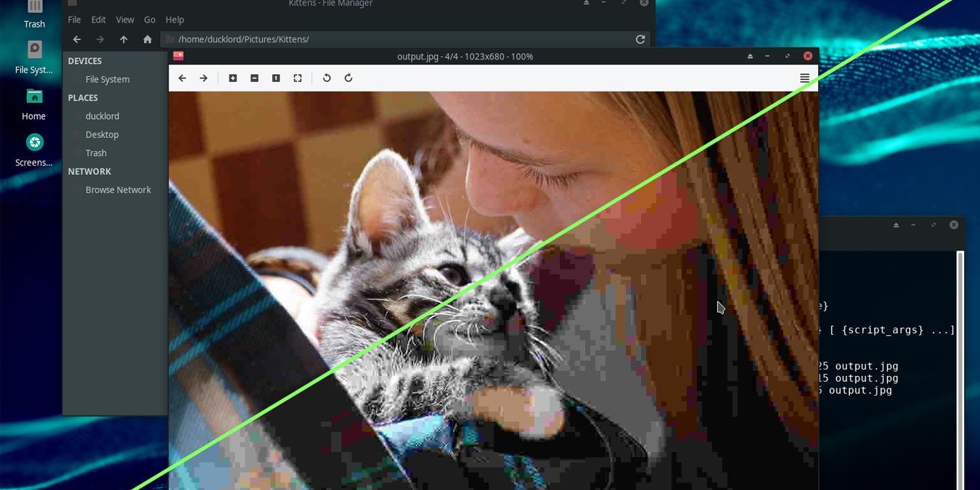Go to previous image in viewer
This screenshot has height=490, width=980.
pyautogui.click(x=182, y=78)
